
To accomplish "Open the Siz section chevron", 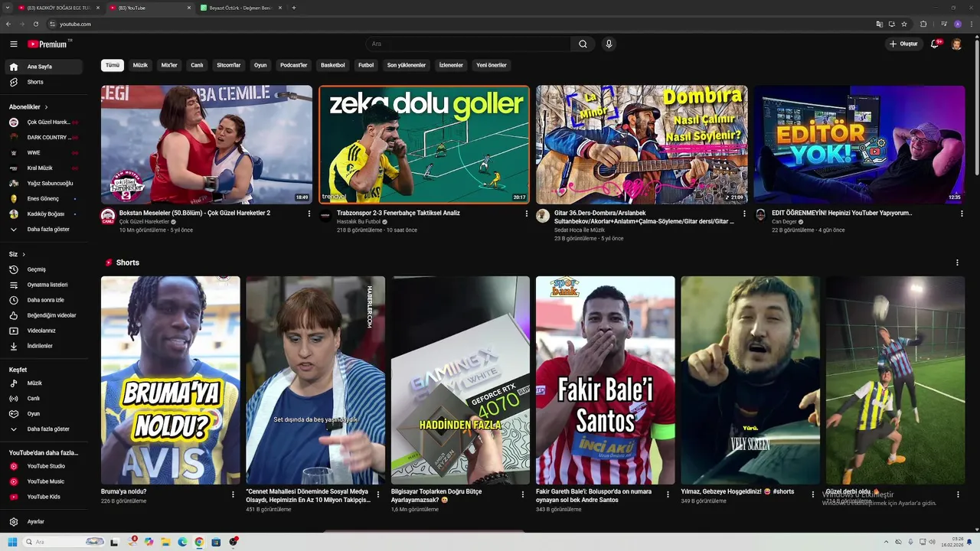I will [24, 254].
